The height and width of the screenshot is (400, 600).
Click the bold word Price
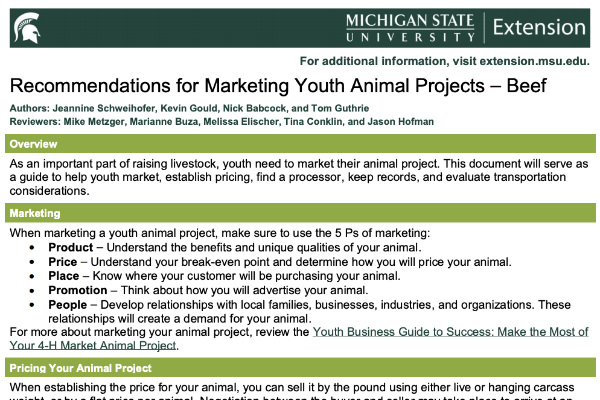coord(63,262)
